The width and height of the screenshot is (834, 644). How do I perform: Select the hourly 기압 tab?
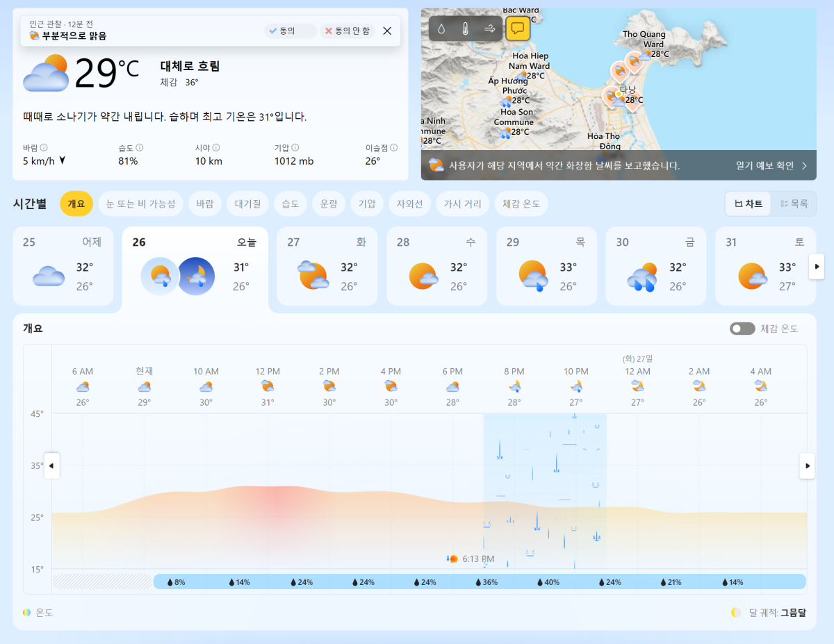coord(367,204)
